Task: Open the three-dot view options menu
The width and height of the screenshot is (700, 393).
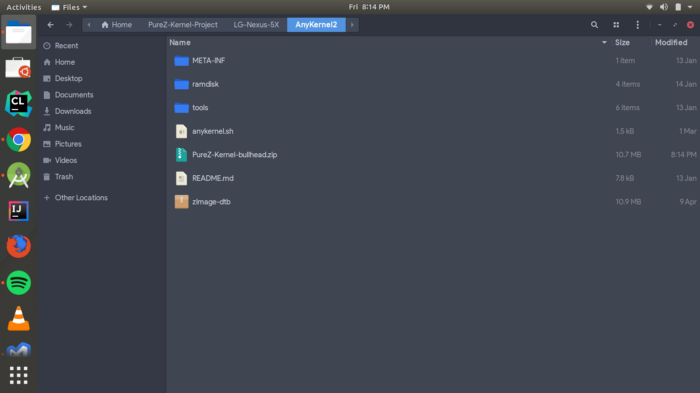Action: point(638,25)
